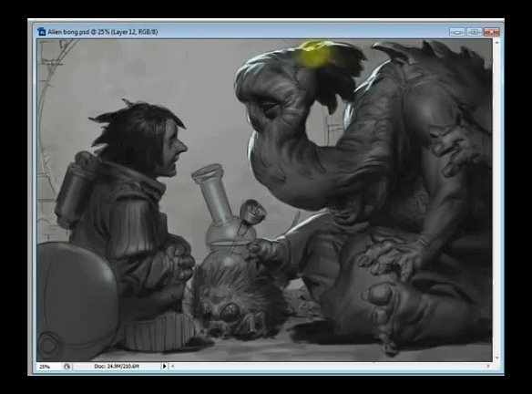Click the Doc size info in status bar

[117, 366]
